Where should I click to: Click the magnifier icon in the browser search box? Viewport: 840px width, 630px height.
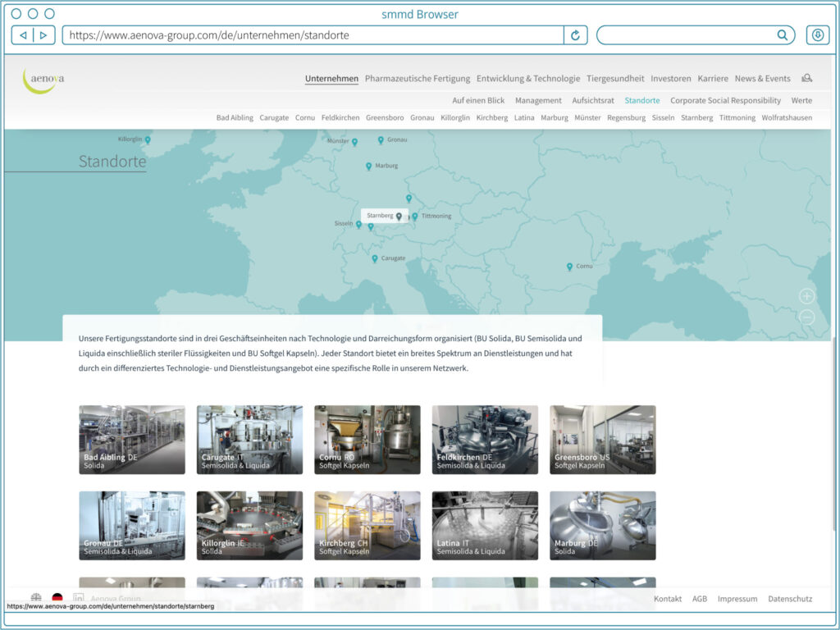[782, 35]
